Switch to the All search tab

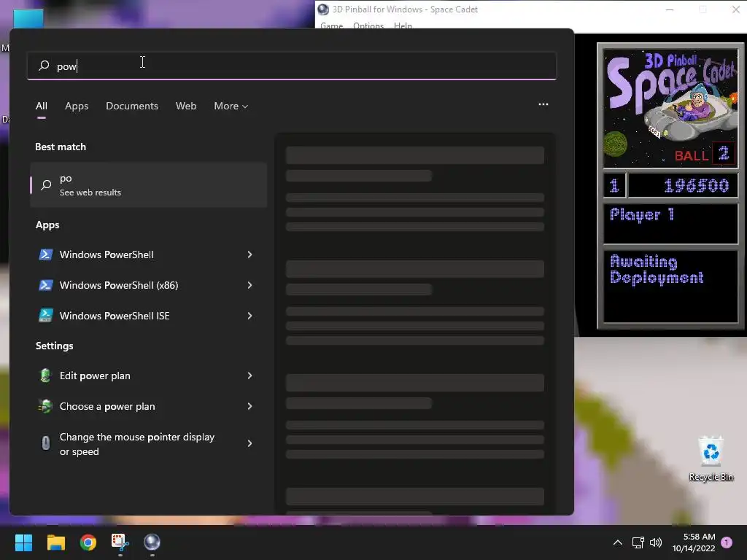[x=42, y=106]
